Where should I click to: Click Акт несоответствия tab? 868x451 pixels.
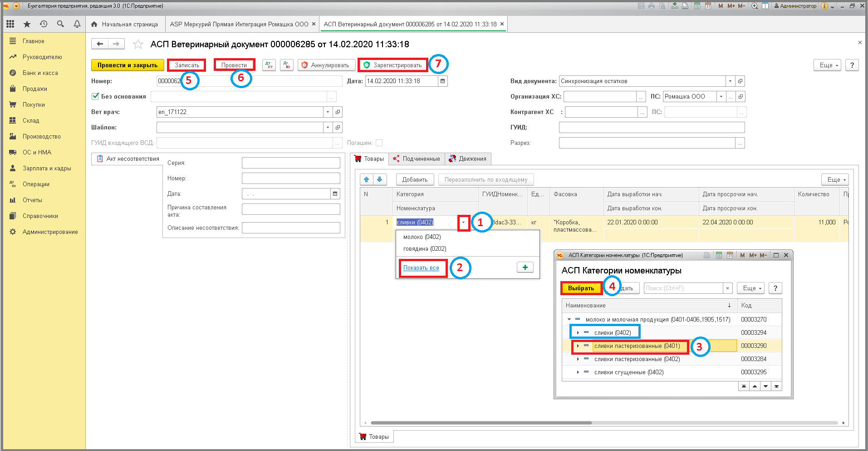point(127,159)
